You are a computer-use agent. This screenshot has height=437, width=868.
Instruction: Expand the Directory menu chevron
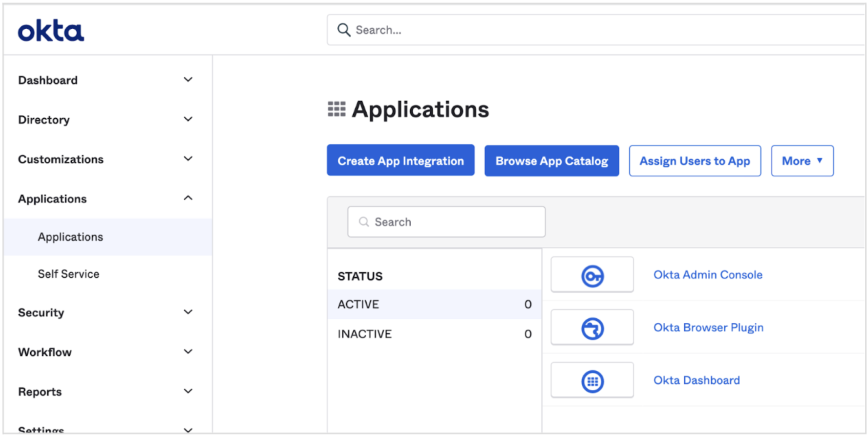point(188,119)
